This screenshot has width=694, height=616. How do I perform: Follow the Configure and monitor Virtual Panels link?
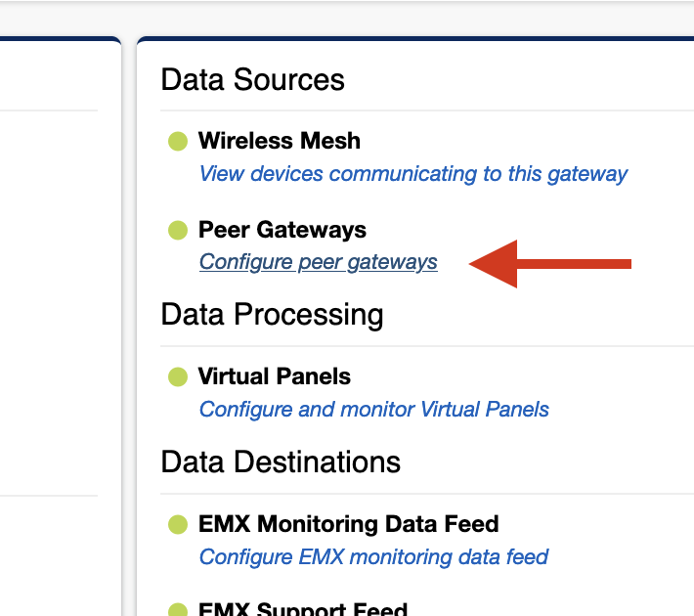pyautogui.click(x=373, y=409)
